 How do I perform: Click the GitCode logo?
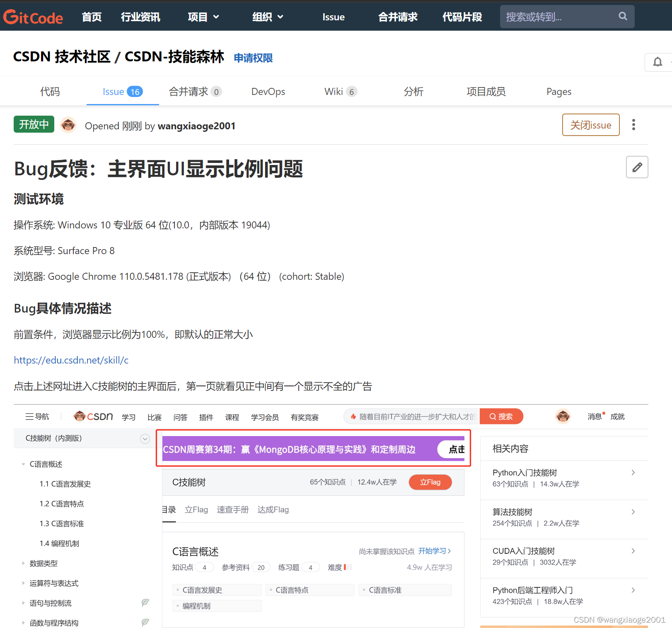[x=33, y=17]
